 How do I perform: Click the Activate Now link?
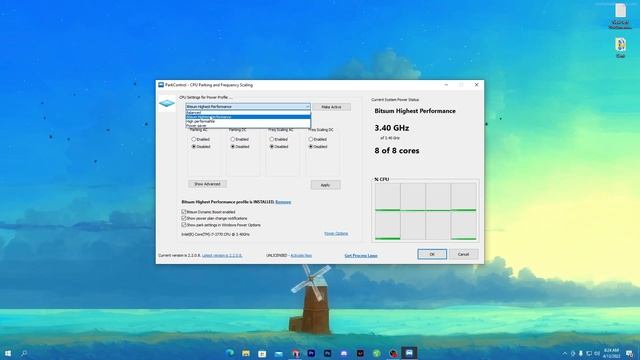(301, 256)
